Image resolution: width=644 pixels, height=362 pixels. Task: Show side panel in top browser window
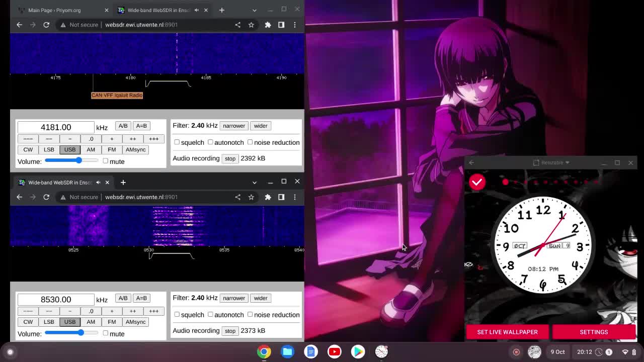(x=281, y=25)
